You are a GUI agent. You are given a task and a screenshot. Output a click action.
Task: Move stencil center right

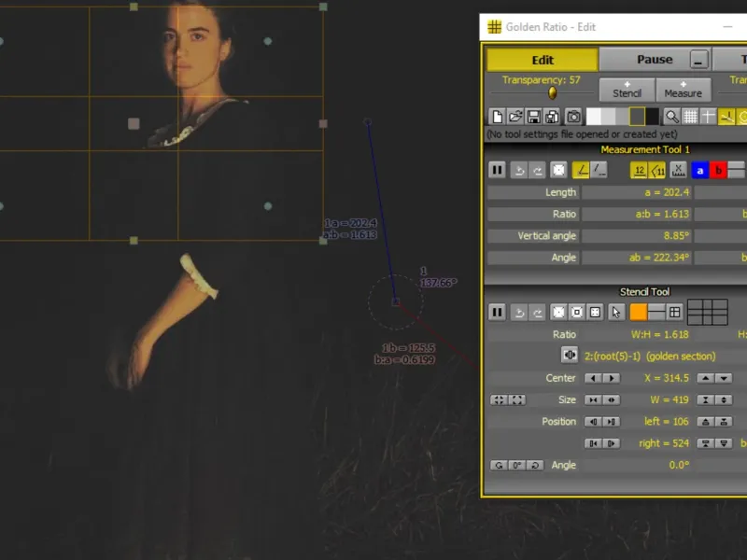[612, 378]
